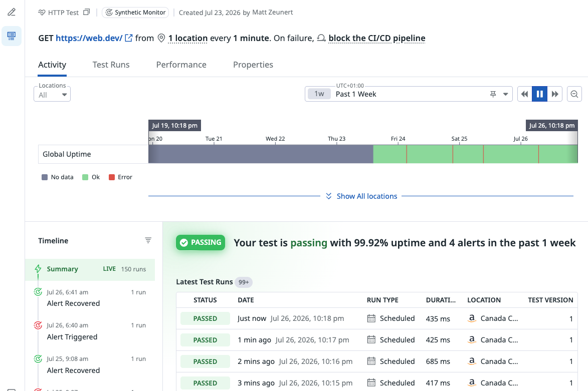This screenshot has width=588, height=391.
Task: Select Jul 26, 6:40 am Alert Triggered
Action: [x=90, y=331]
